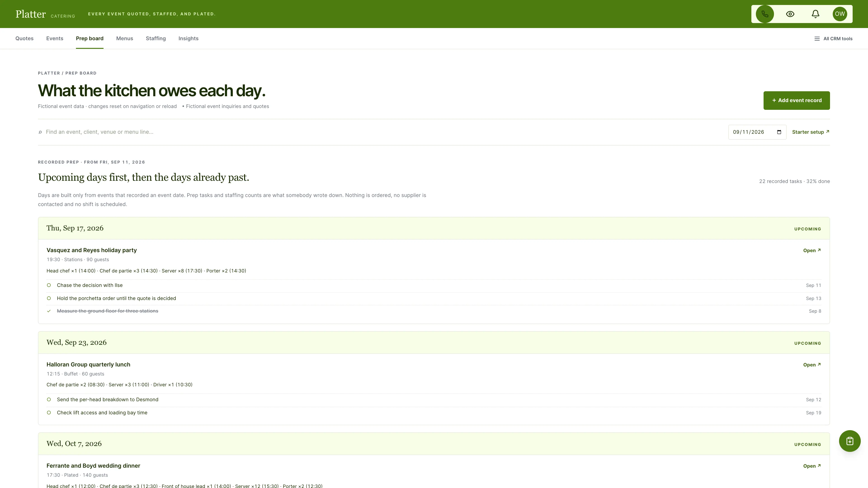This screenshot has height=488, width=868.
Task: Click Halloran Group quarterly lunch title
Action: click(x=88, y=365)
